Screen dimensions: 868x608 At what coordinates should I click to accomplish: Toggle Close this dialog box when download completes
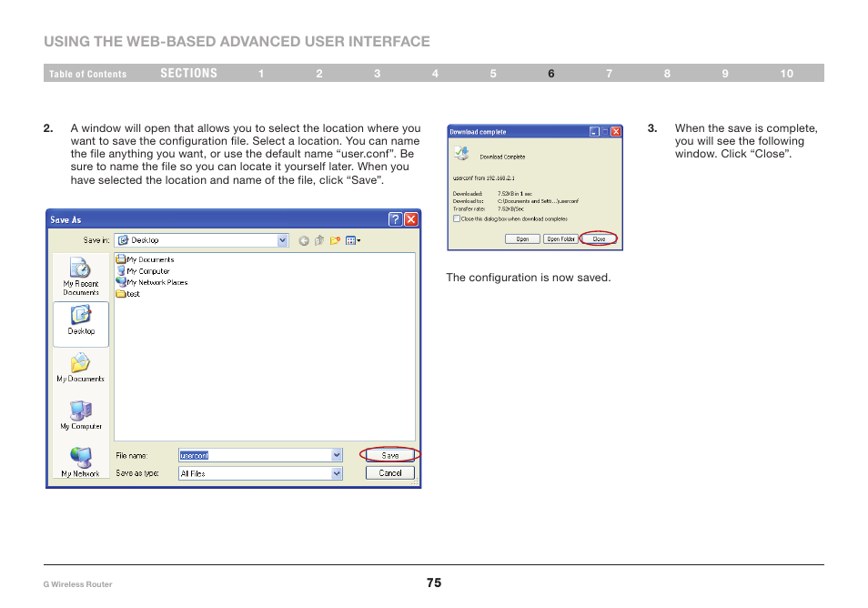coord(457,218)
